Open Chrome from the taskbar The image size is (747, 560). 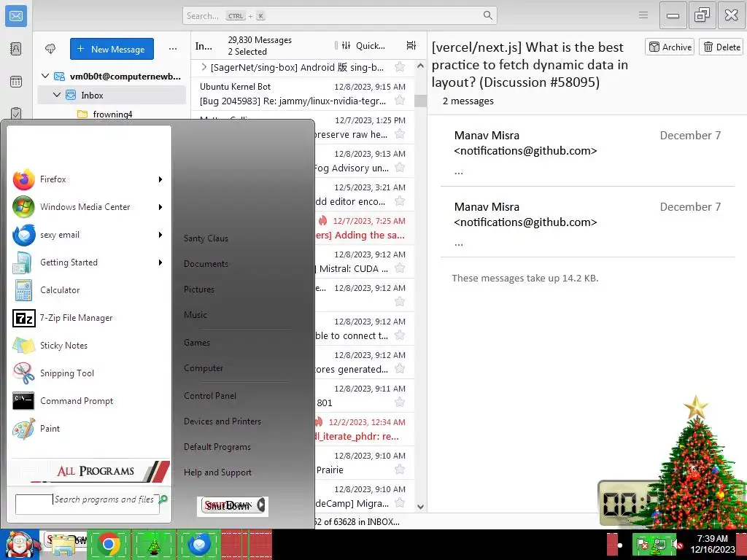point(109,544)
